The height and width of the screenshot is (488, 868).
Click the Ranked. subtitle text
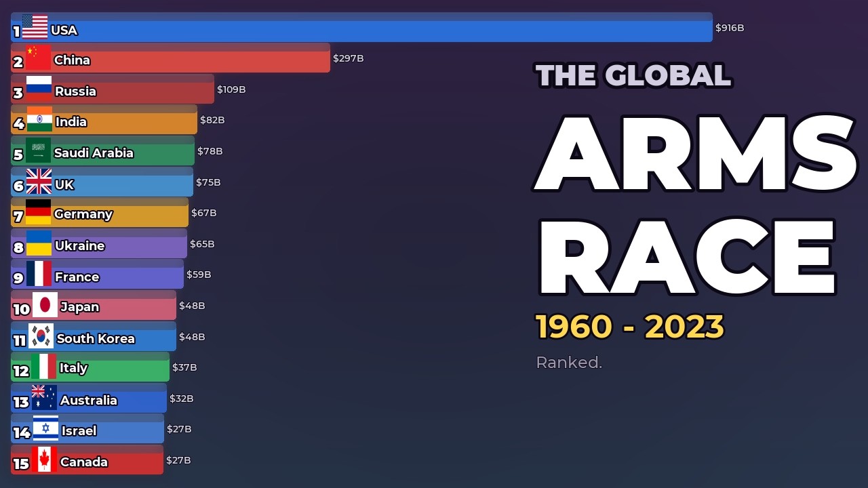[569, 363]
